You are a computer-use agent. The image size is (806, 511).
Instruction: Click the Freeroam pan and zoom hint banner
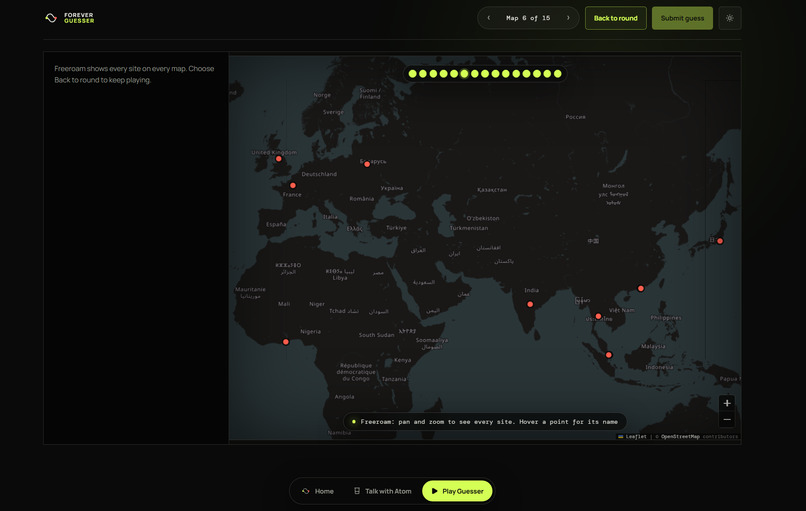[x=485, y=422]
